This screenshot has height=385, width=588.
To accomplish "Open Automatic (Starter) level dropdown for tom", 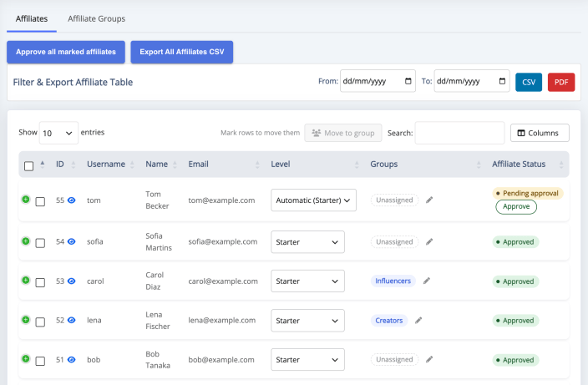I will point(313,200).
